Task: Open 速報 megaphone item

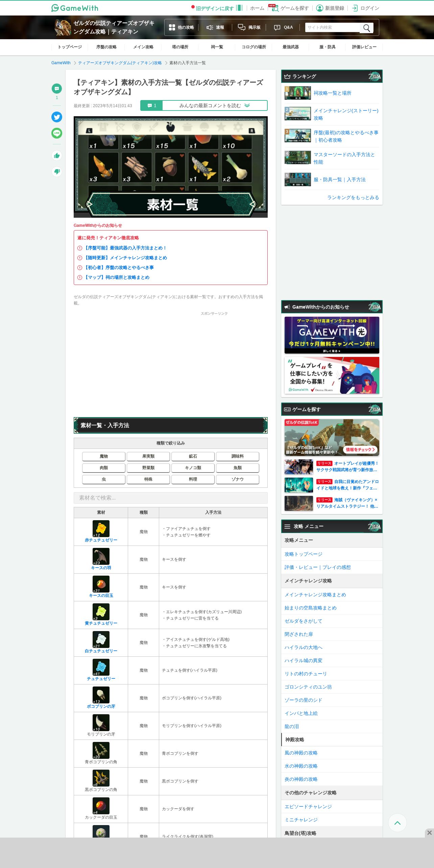Action: 215,27
